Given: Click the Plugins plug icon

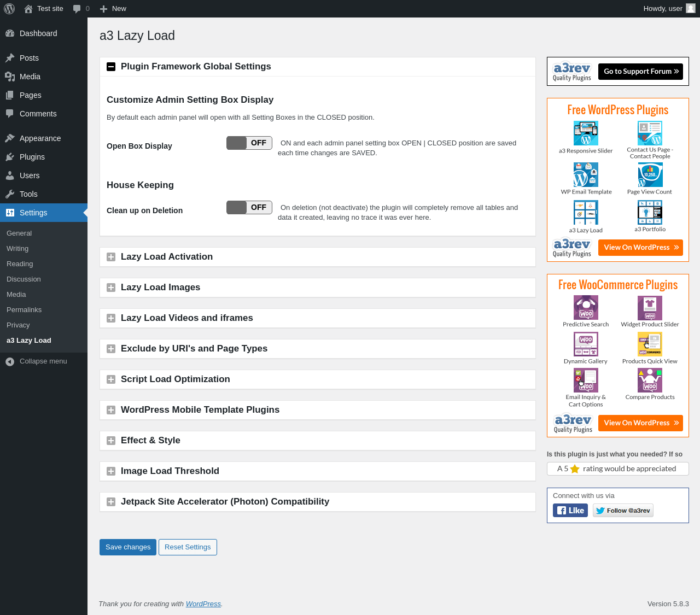Looking at the screenshot, I should [x=10, y=157].
